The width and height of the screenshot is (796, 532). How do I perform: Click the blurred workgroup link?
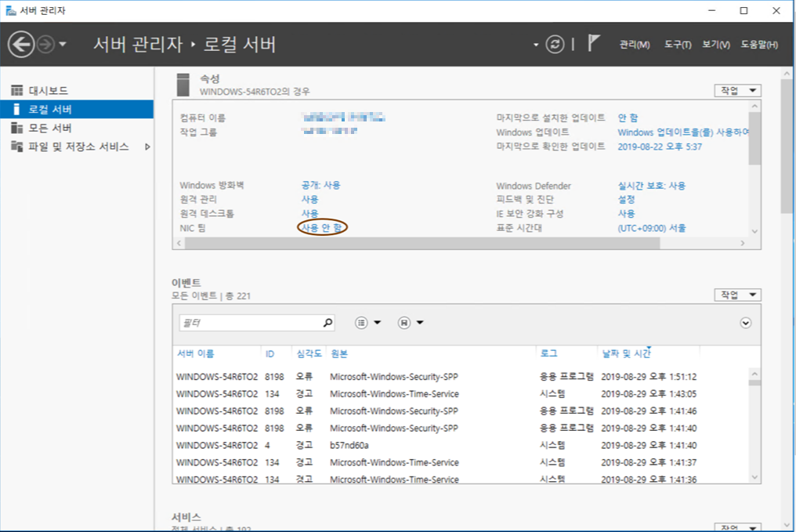tap(330, 131)
